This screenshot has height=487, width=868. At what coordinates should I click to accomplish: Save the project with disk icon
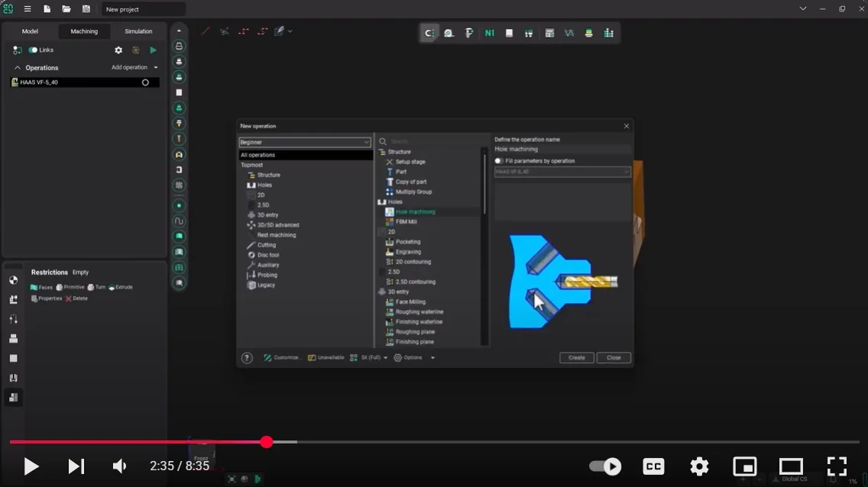[x=86, y=9]
